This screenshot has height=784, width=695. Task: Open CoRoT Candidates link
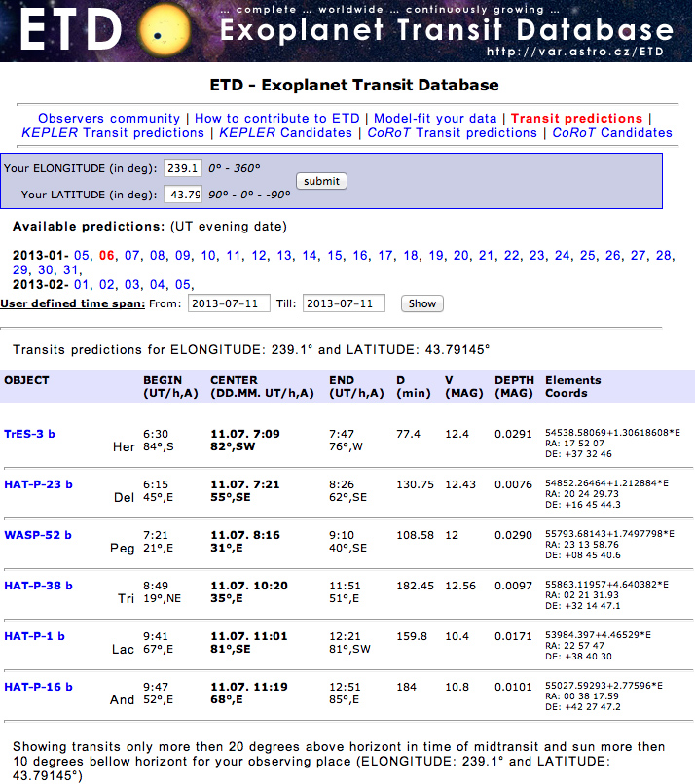tap(612, 132)
